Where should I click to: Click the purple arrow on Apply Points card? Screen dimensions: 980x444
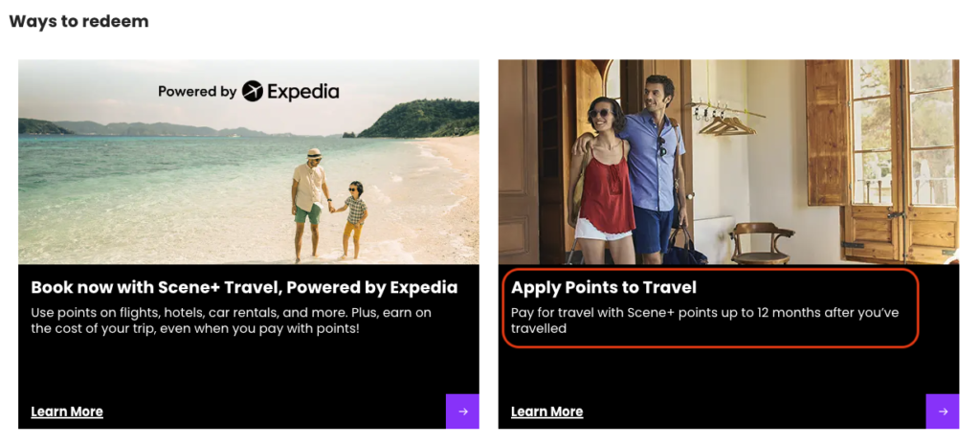click(942, 411)
